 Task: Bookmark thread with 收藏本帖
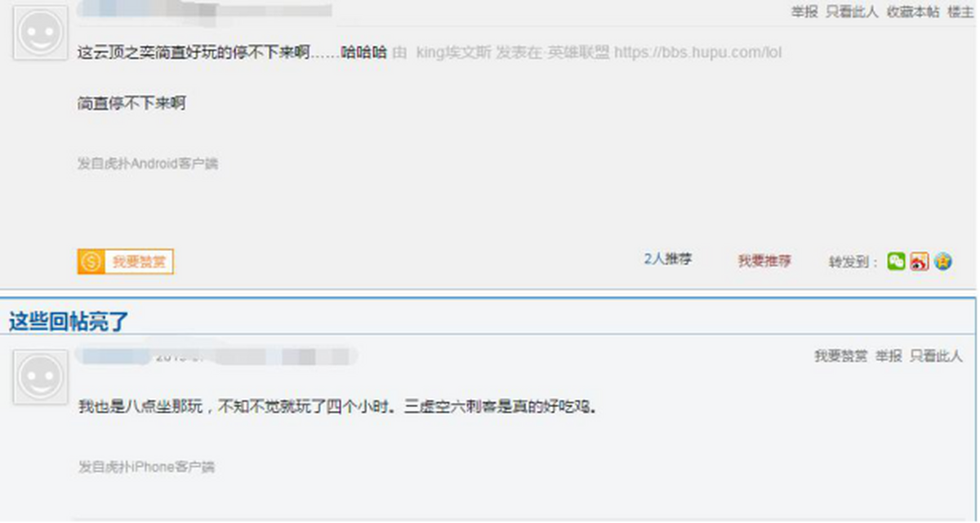coord(912,11)
